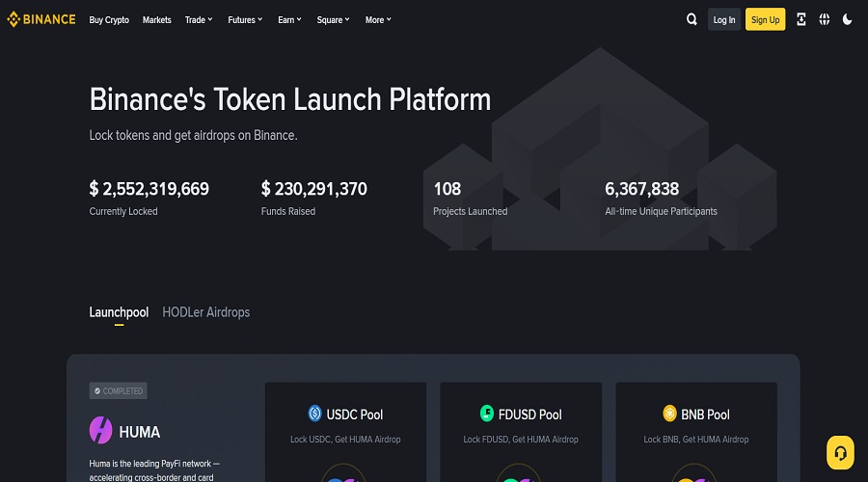This screenshot has height=482, width=868.
Task: Open the download app QR icon
Action: [801, 19]
